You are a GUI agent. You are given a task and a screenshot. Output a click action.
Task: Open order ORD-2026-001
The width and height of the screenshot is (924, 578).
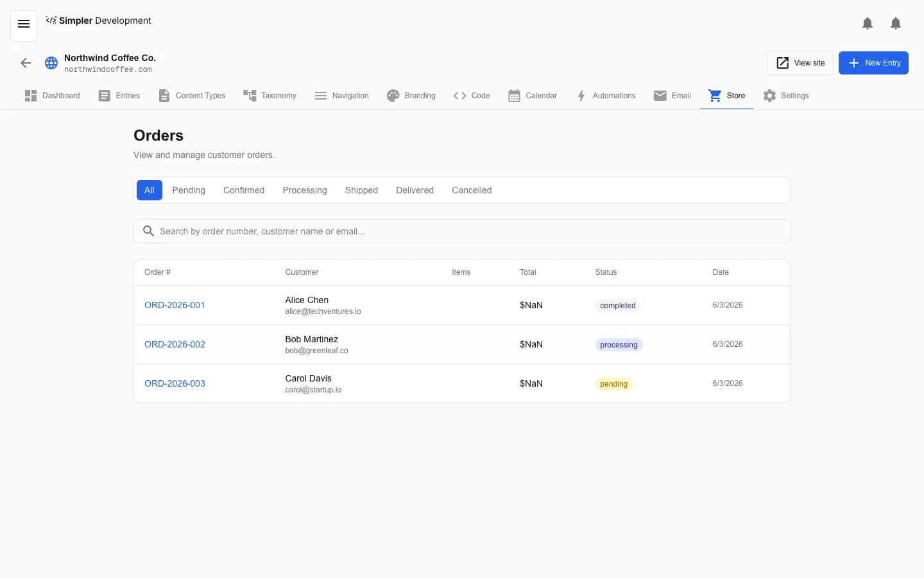point(175,305)
